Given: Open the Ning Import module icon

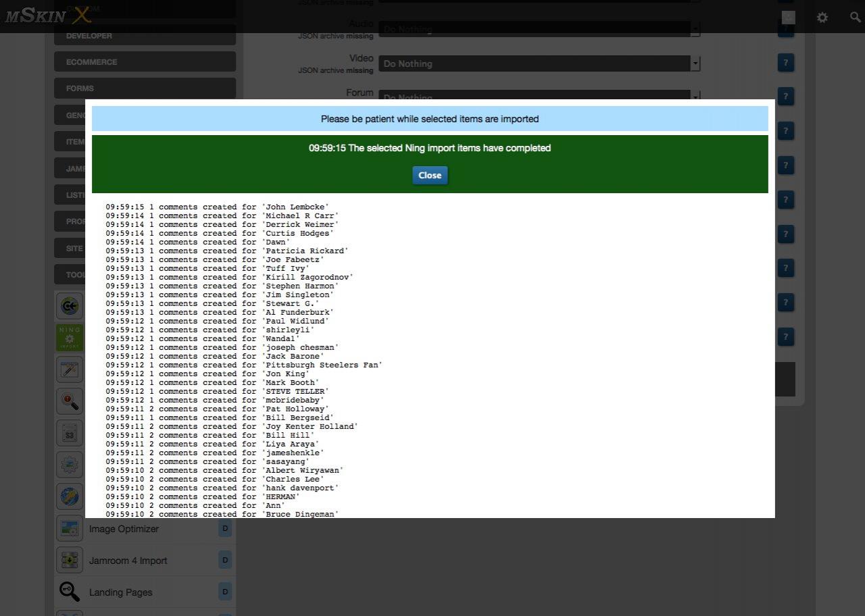Looking at the screenshot, I should click(x=70, y=338).
